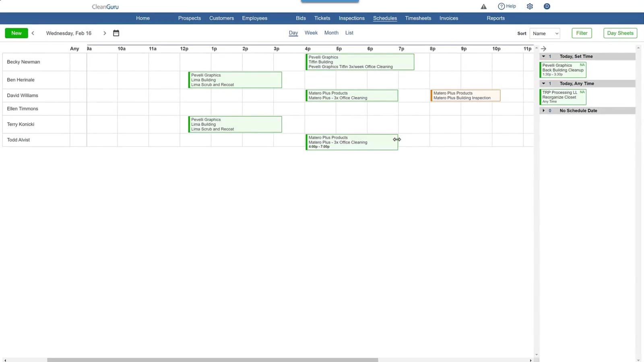Click the horizontal scrollbar right arrow
The image size is (644, 362).
[530, 360]
